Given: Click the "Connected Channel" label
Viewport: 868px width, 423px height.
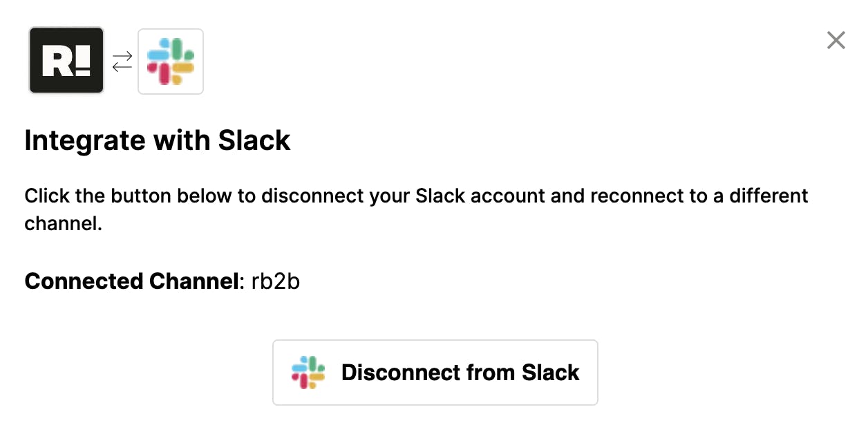Looking at the screenshot, I should pos(131,281).
